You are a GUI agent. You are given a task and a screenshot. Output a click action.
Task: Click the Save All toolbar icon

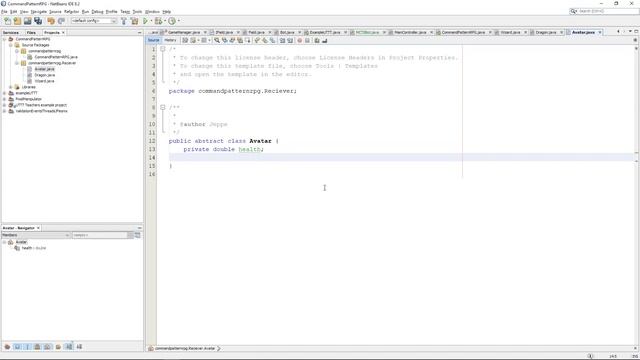coord(38,21)
